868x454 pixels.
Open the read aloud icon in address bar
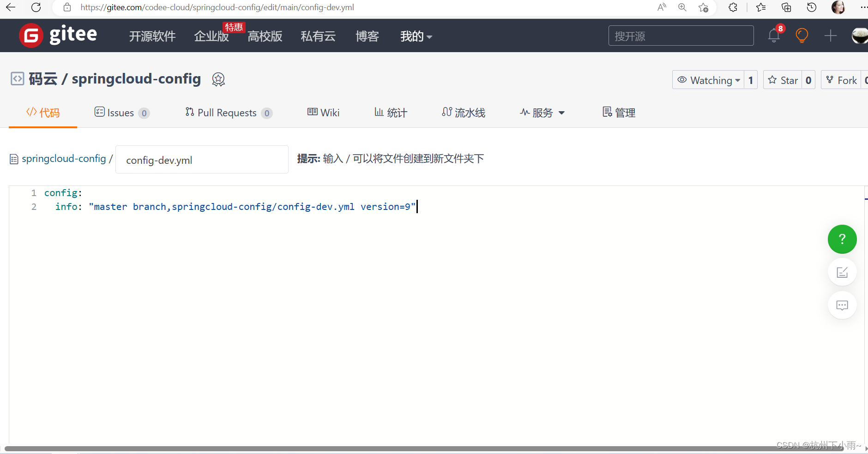click(x=662, y=7)
